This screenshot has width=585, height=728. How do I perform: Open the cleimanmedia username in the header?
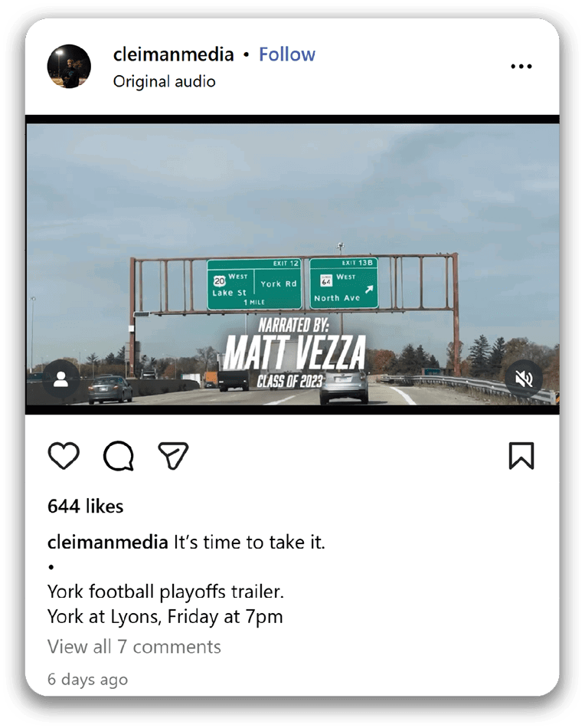pos(174,54)
